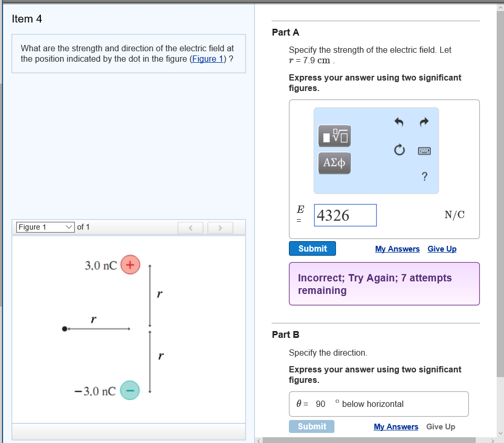This screenshot has width=504, height=443.
Task: Go to previous figure arrow
Action: tap(191, 228)
